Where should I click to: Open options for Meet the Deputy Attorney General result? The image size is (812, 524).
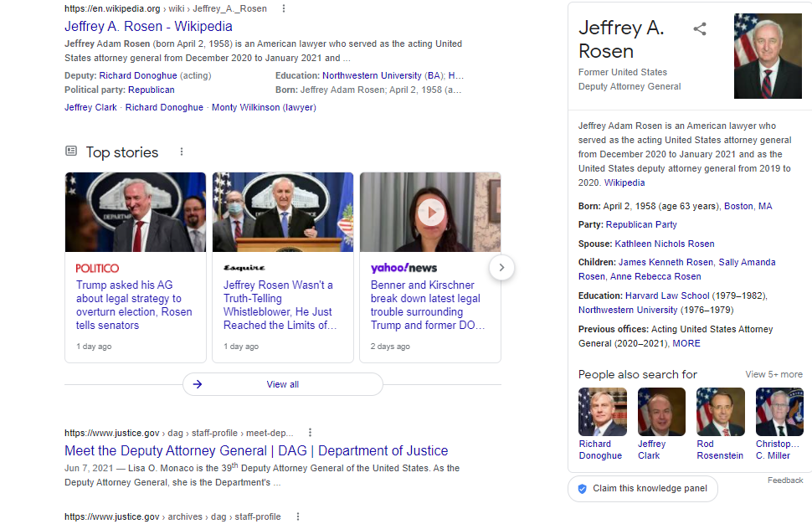tap(310, 433)
